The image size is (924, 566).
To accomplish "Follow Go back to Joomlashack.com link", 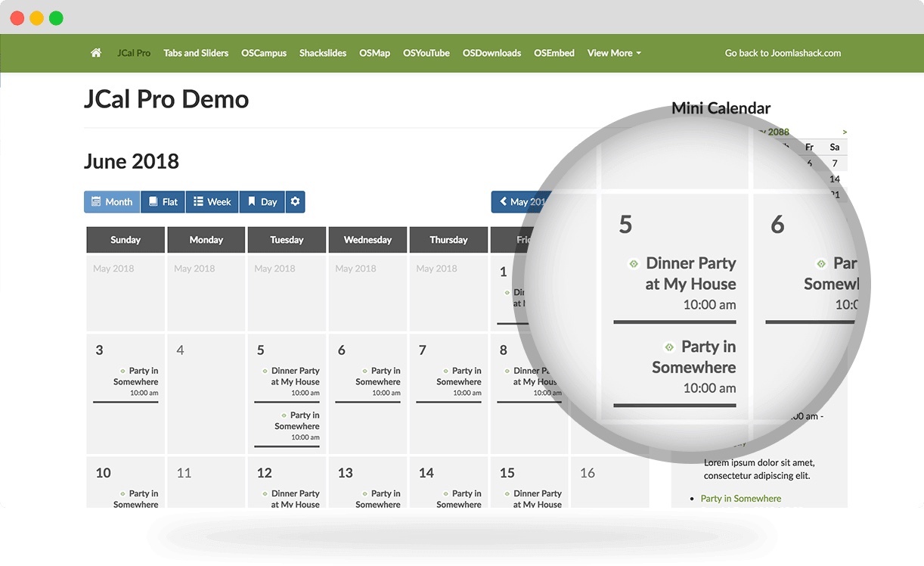I will 783,53.
